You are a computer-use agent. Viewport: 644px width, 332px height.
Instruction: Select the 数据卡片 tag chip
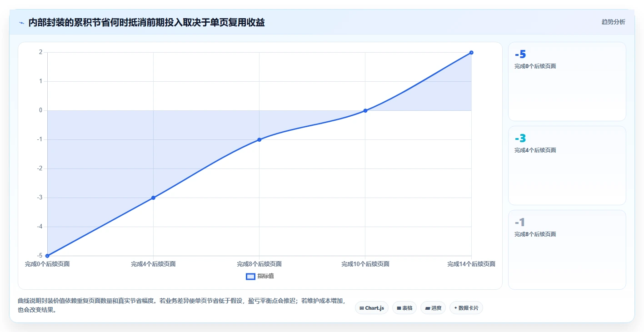click(466, 308)
